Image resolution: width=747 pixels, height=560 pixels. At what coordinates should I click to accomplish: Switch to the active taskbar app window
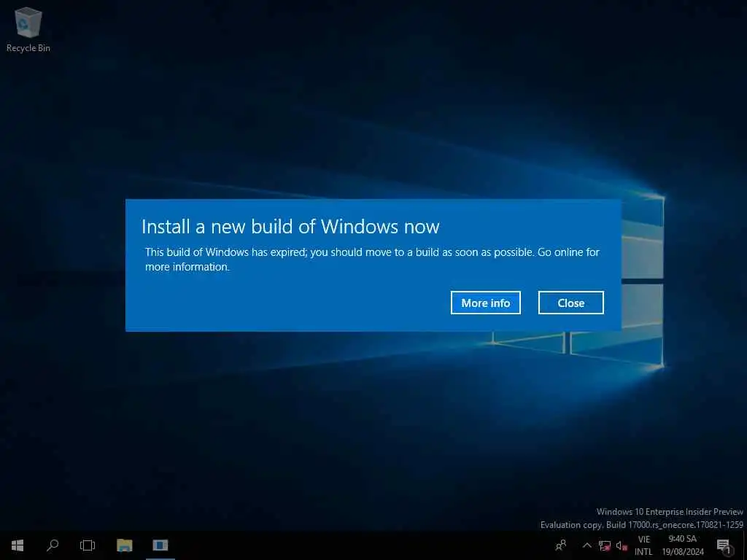point(160,545)
